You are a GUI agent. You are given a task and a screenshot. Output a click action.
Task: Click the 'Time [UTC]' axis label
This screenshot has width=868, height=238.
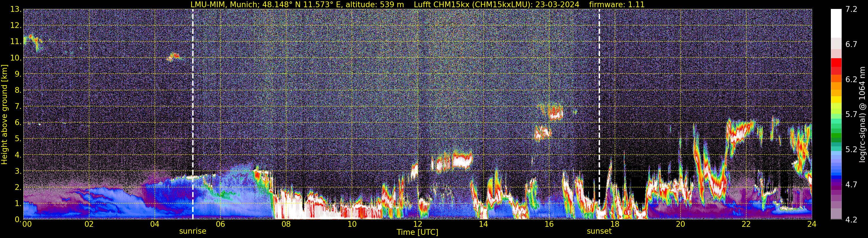coord(417,232)
